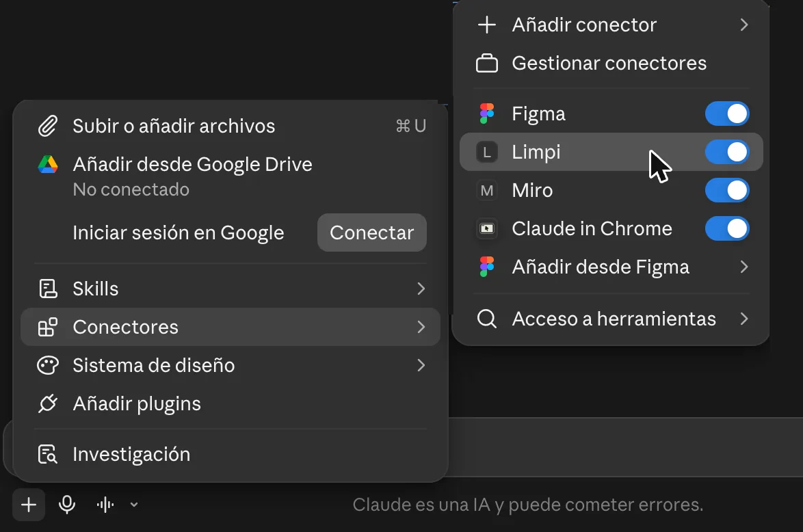
Task: Turn off the Figma connector switch
Action: (727, 114)
